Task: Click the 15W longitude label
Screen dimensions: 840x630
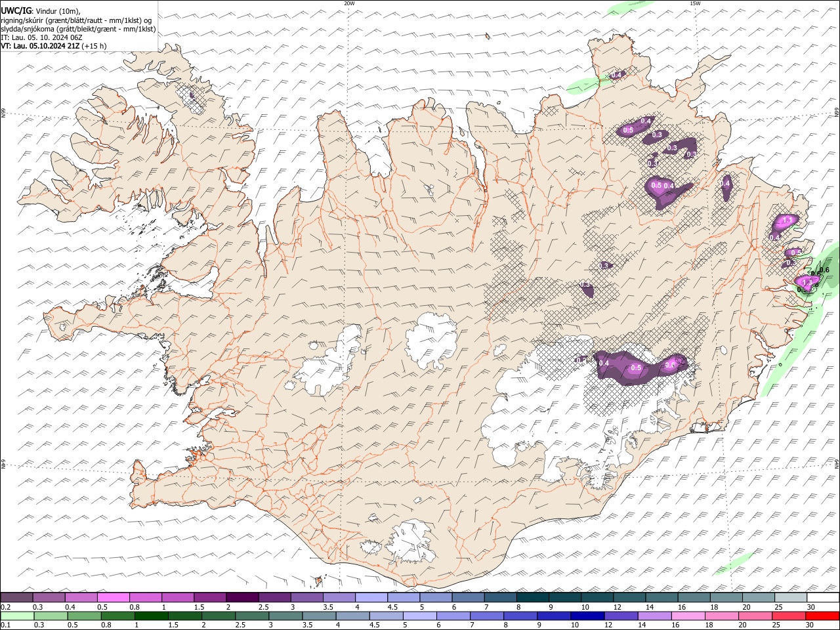Action: coord(695,3)
